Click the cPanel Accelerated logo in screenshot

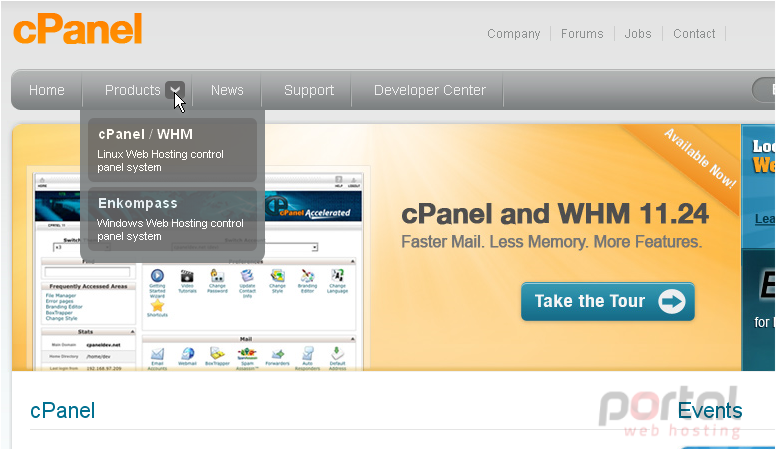(309, 208)
